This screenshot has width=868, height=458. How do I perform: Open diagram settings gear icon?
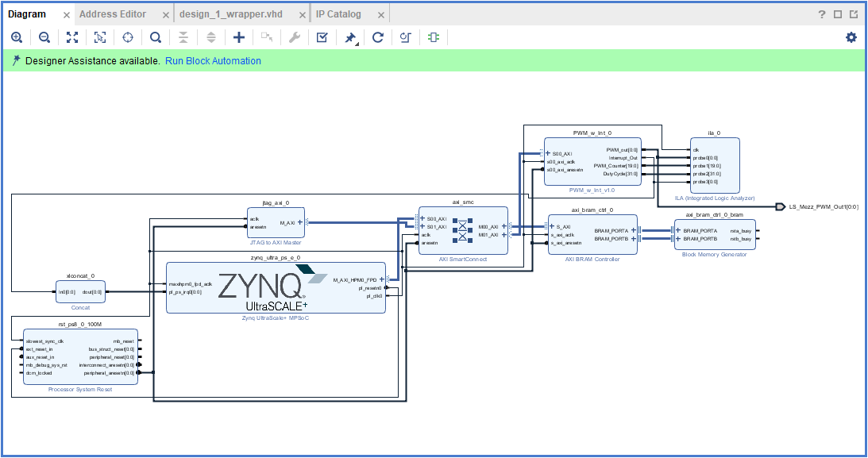click(x=851, y=37)
